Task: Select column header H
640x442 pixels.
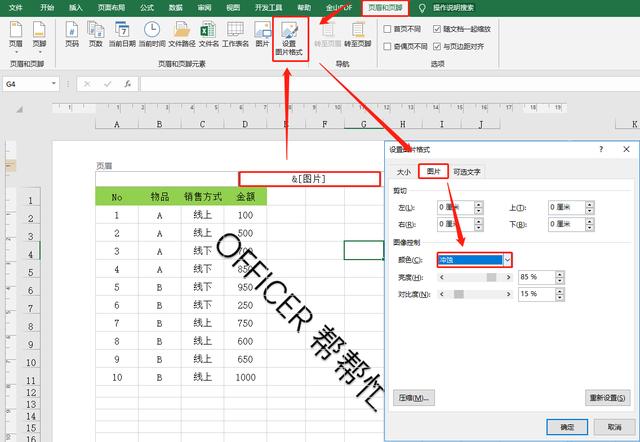Action: (402, 124)
